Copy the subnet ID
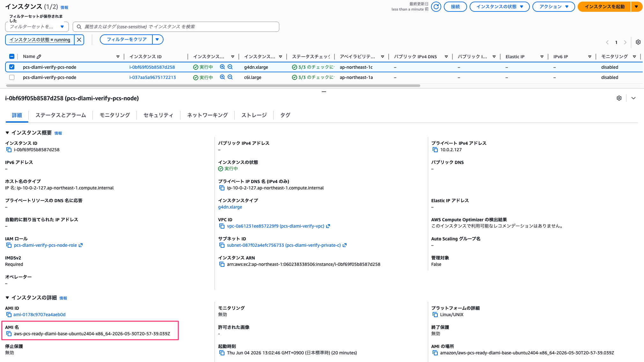 click(222, 245)
